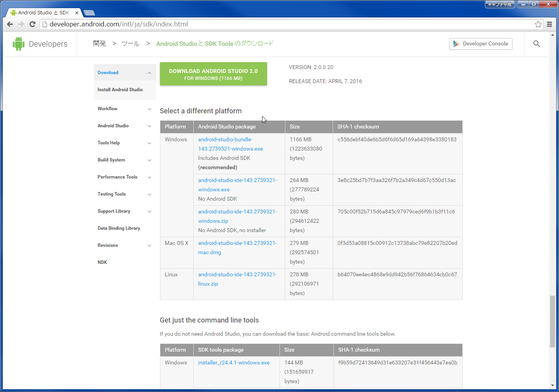Open Install Android Studio in sidebar
This screenshot has width=559, height=392.
coord(120,90)
